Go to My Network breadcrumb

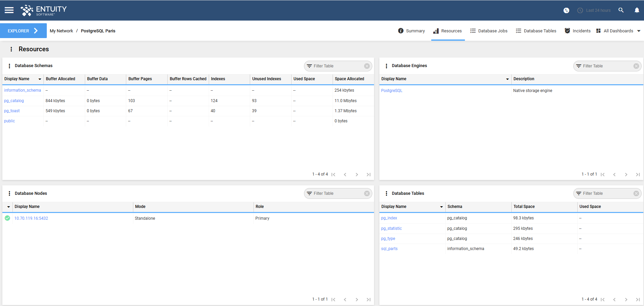pyautogui.click(x=61, y=31)
